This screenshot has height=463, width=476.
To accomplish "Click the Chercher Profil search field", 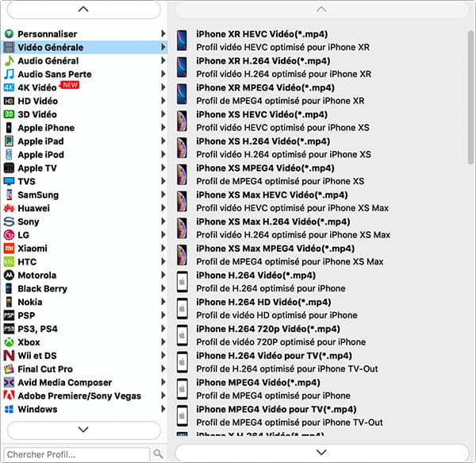I will 75,454.
